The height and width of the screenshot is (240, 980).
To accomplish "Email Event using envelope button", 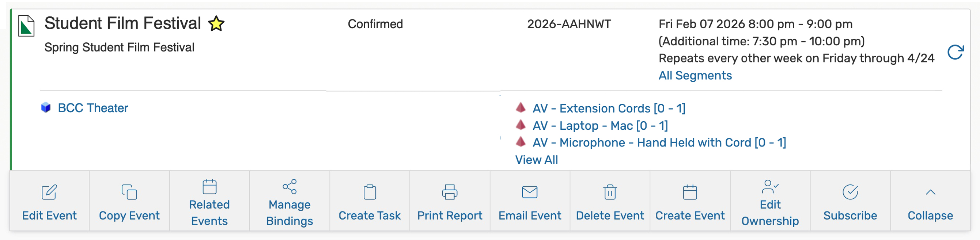I will point(530,202).
